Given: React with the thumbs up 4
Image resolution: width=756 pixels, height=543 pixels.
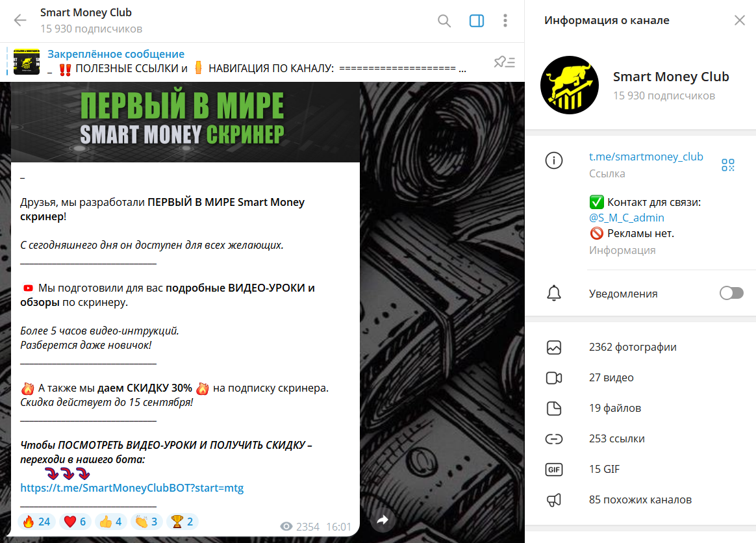Looking at the screenshot, I should coord(111,522).
